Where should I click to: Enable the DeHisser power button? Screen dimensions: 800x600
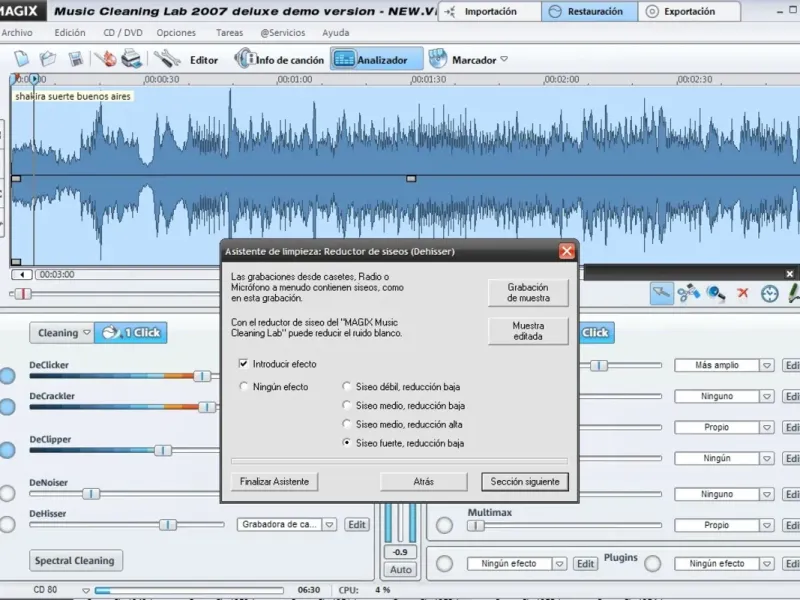click(7, 524)
